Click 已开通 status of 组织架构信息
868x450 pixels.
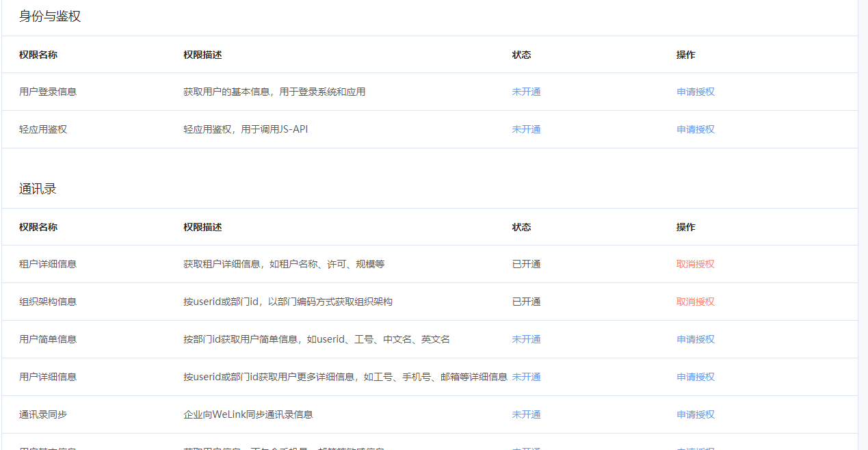[526, 302]
